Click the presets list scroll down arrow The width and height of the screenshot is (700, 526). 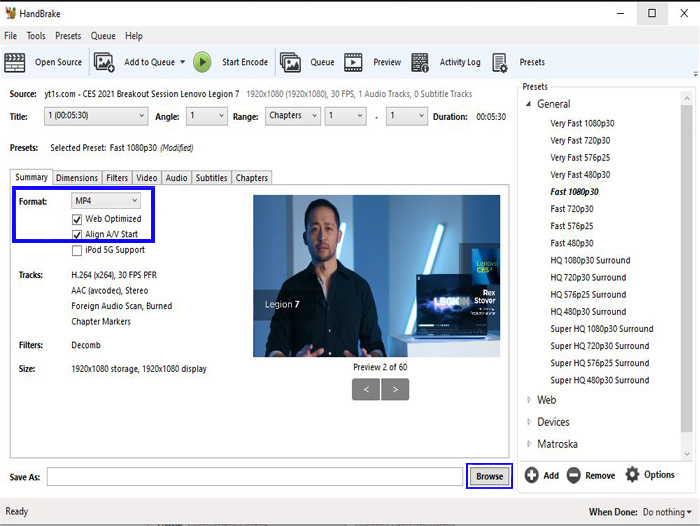(x=687, y=454)
